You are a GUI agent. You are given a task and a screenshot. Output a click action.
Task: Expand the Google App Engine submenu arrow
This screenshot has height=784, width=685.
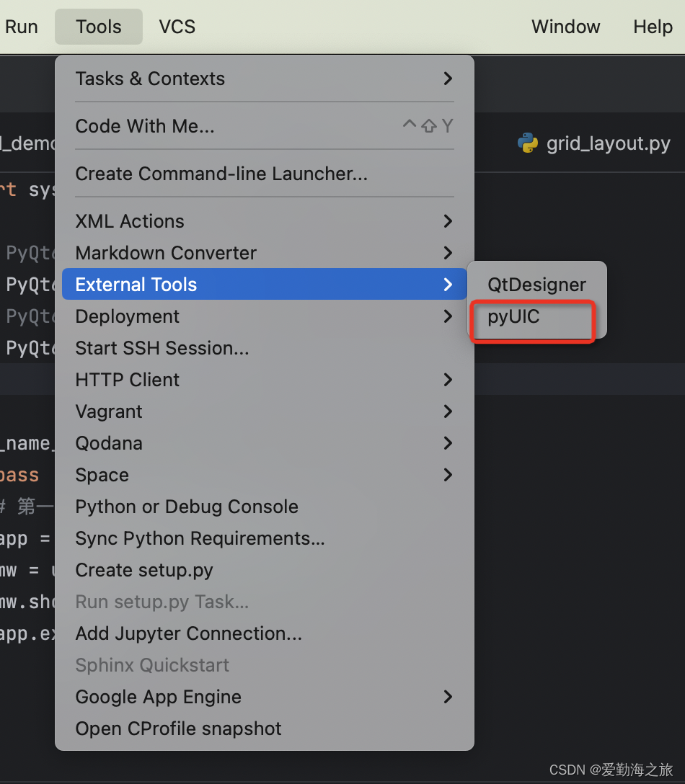448,697
